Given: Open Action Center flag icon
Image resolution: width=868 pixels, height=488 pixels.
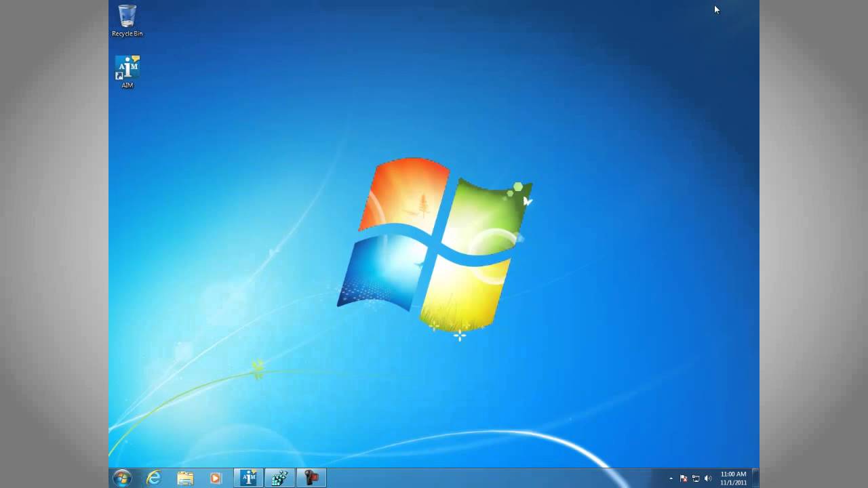Looking at the screenshot, I should [684, 479].
